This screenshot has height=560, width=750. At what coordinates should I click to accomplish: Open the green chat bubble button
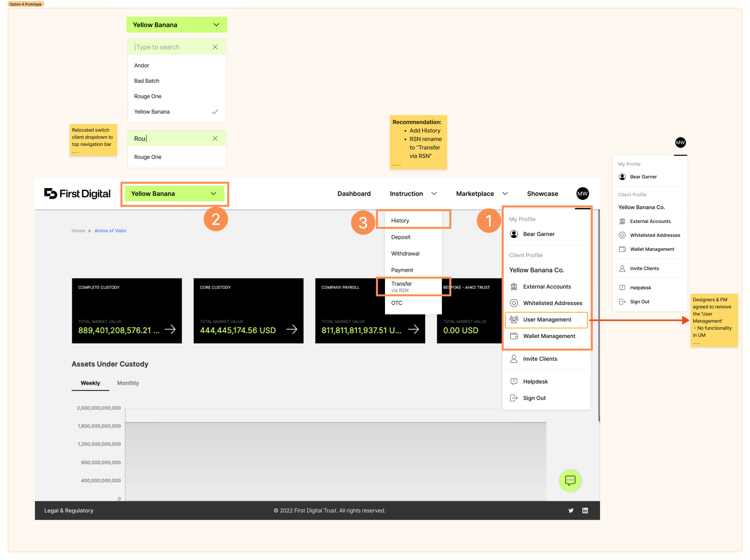click(570, 480)
